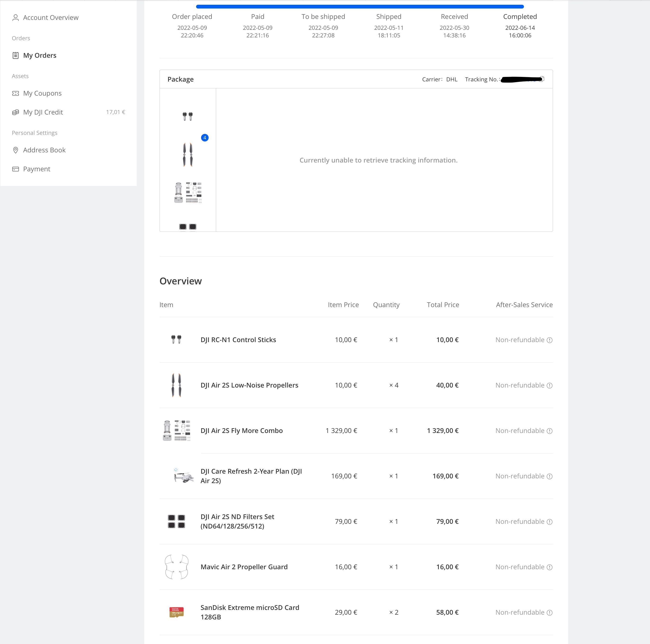Open the DJI Air 2S ND Filters Set product

pos(237,521)
